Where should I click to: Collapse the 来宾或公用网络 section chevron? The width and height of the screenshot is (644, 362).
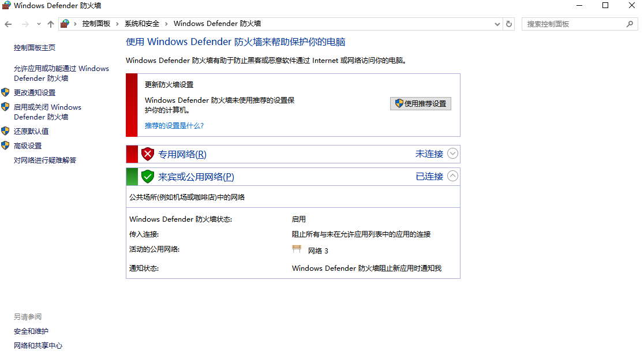coord(452,176)
